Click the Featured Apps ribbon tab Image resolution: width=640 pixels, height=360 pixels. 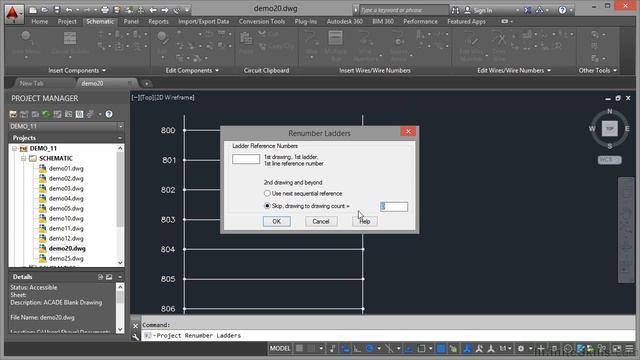click(467, 21)
